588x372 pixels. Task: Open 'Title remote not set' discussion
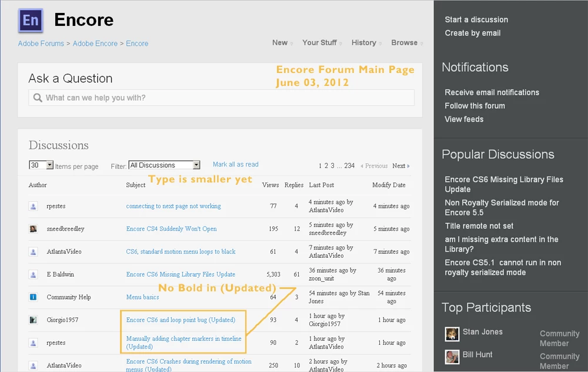tap(479, 226)
